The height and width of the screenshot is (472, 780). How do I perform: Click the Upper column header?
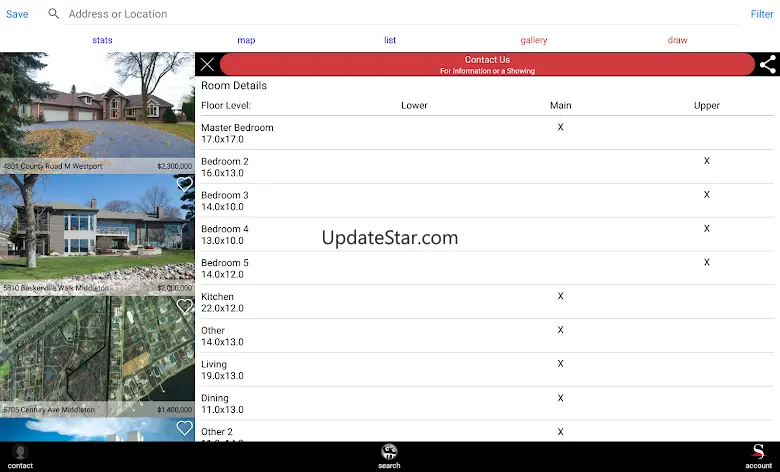707,105
